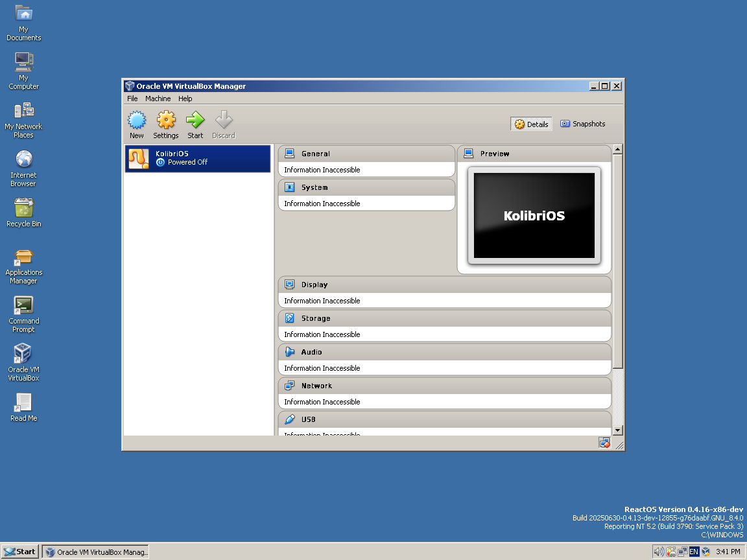747x560 pixels.
Task: Collapse the System section header
Action: pyautogui.click(x=366, y=187)
